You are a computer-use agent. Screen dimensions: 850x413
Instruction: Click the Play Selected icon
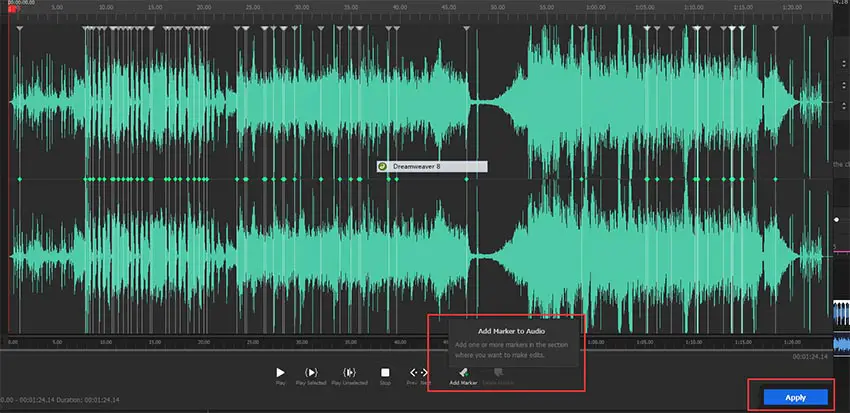point(311,372)
